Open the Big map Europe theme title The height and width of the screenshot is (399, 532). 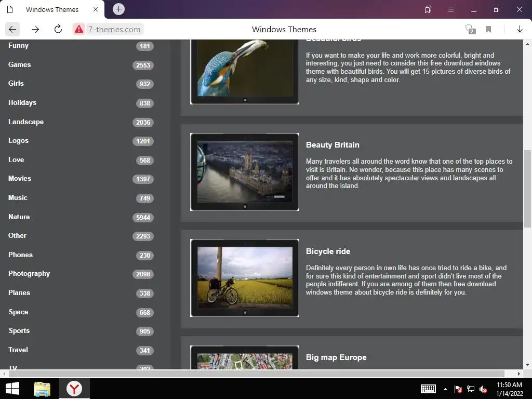click(x=336, y=357)
